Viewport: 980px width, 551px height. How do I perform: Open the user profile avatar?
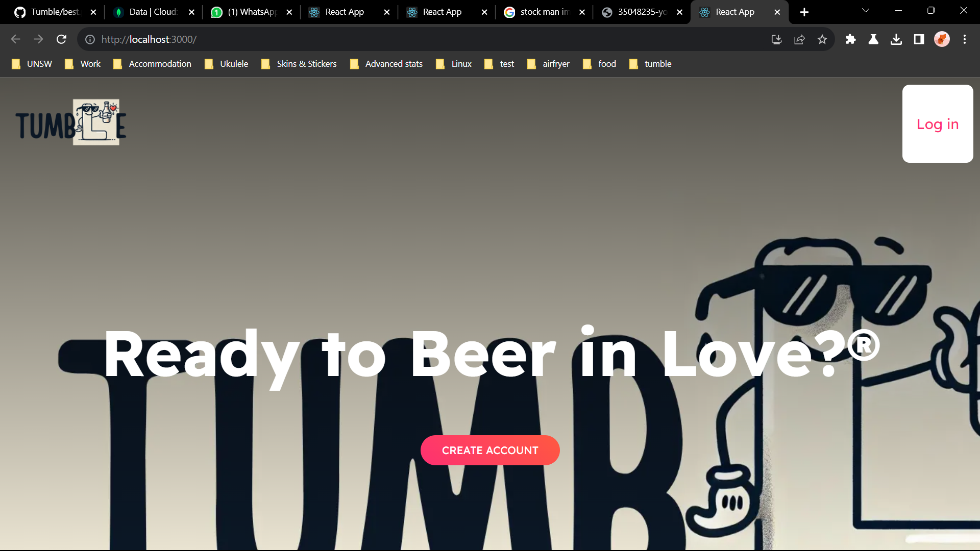pyautogui.click(x=942, y=39)
